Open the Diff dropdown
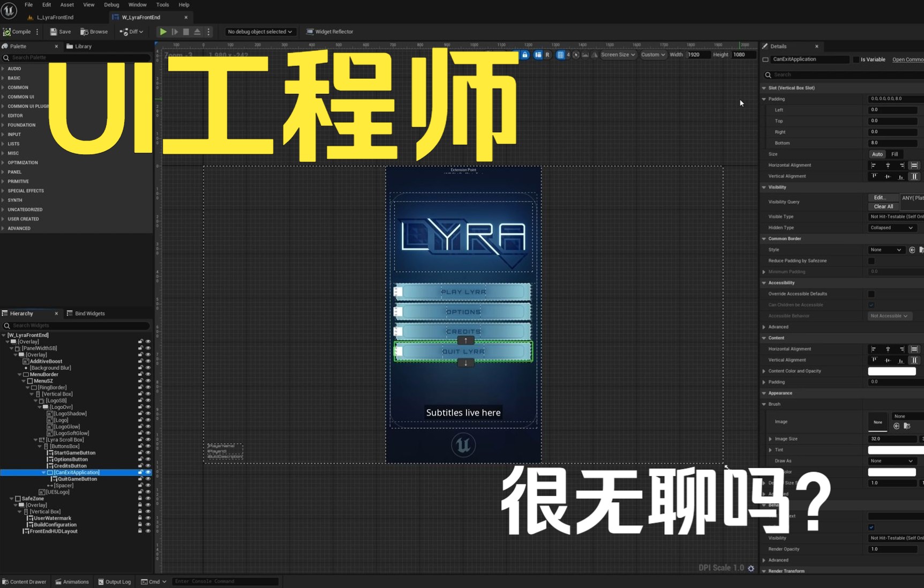 coord(131,32)
